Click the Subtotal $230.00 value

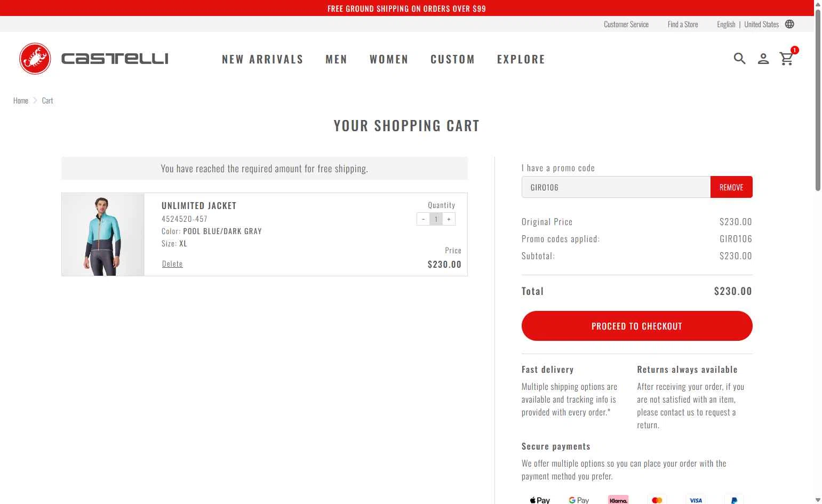point(736,256)
